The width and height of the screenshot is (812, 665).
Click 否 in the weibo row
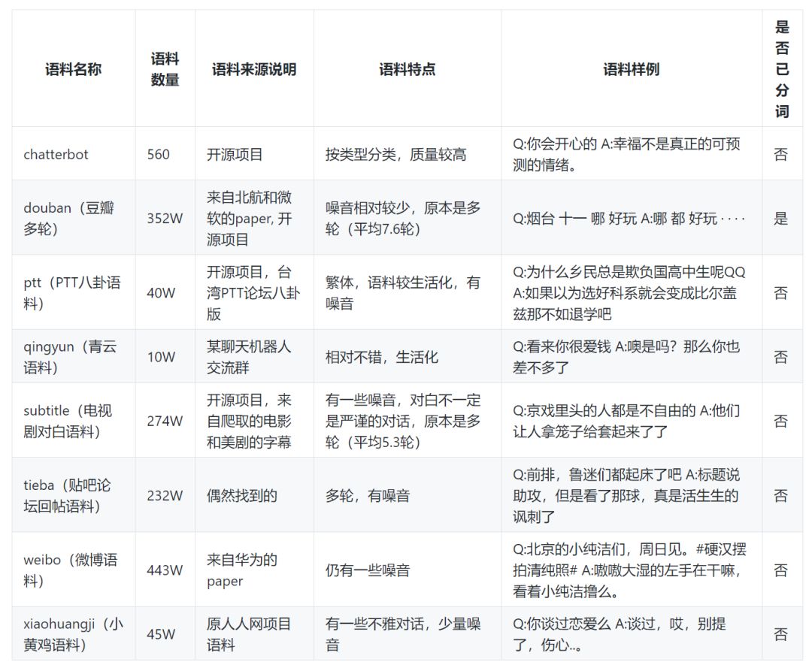[x=781, y=570]
